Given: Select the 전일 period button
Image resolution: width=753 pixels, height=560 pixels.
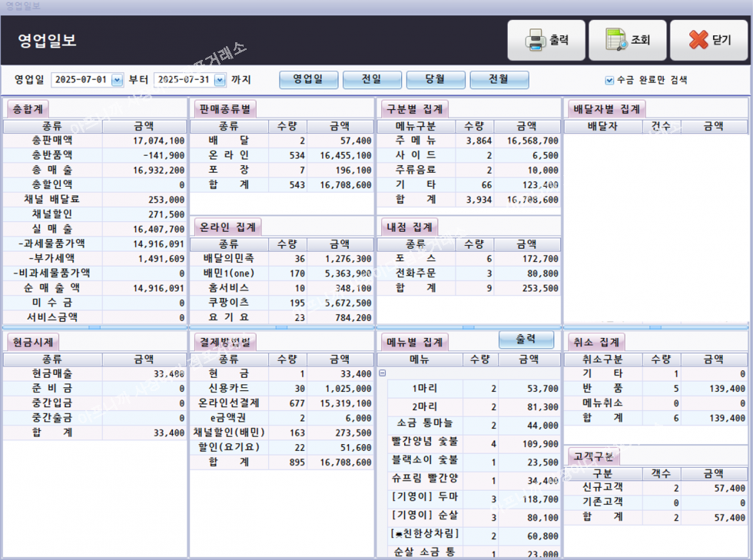Looking at the screenshot, I should [x=372, y=80].
